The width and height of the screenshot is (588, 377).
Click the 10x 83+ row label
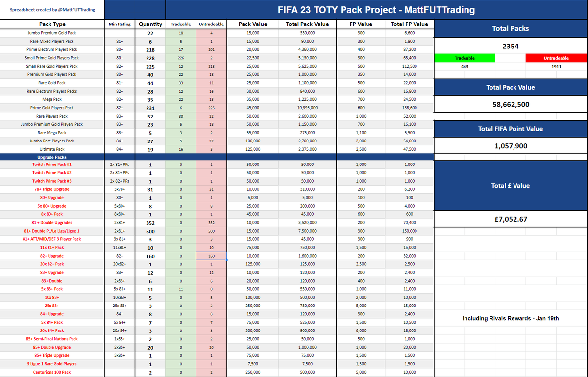pos(52,298)
